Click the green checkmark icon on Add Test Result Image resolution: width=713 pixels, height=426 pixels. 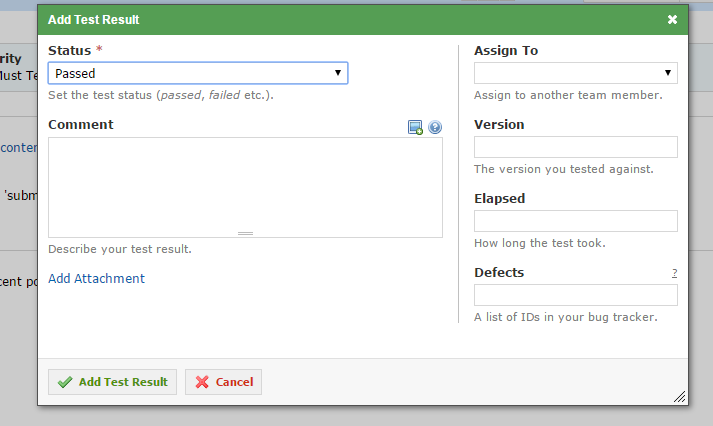(65, 382)
